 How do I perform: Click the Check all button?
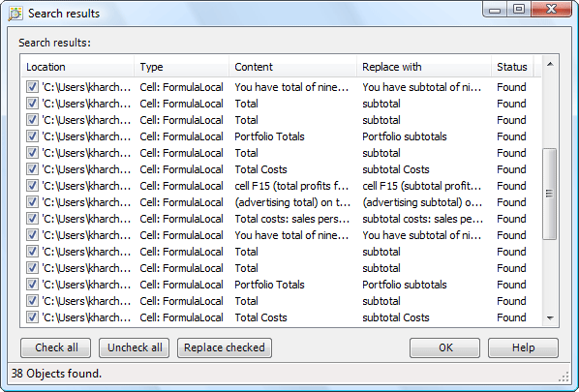(56, 347)
